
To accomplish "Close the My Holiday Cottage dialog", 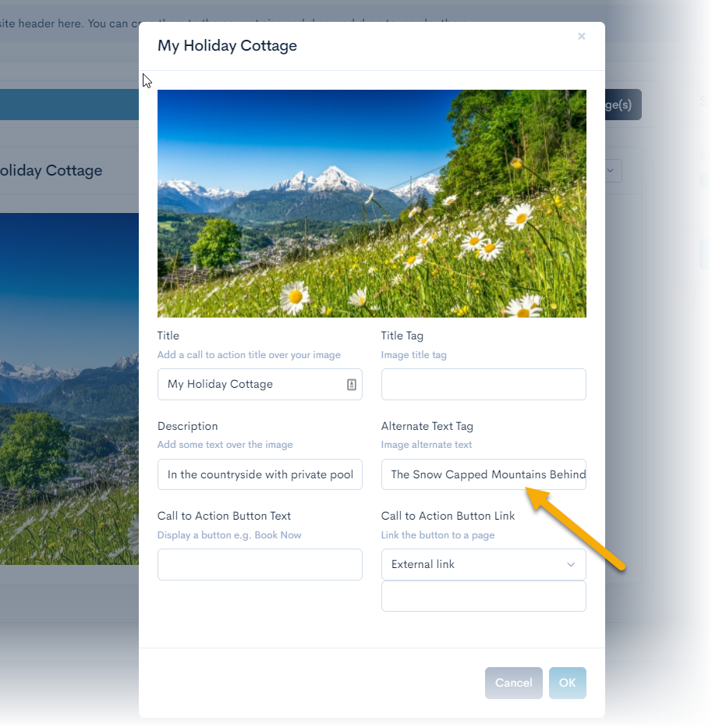I will click(581, 36).
